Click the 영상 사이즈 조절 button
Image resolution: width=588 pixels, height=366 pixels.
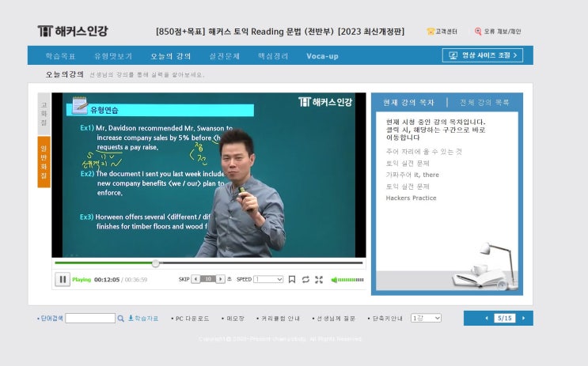[x=482, y=55]
